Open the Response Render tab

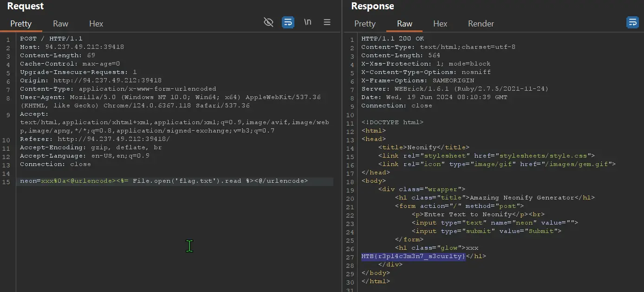(x=481, y=24)
